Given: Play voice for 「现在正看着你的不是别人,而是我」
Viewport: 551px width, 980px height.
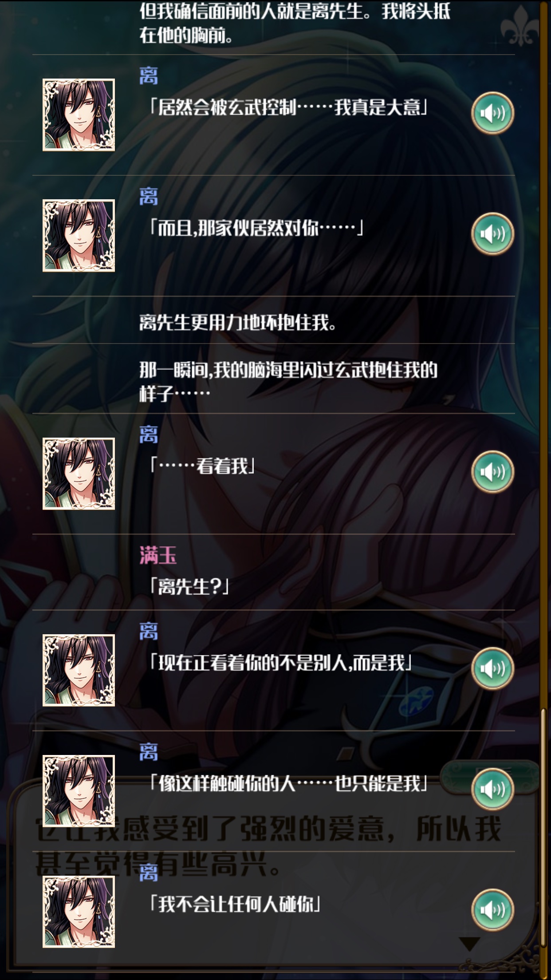Looking at the screenshot, I should coord(492,668).
